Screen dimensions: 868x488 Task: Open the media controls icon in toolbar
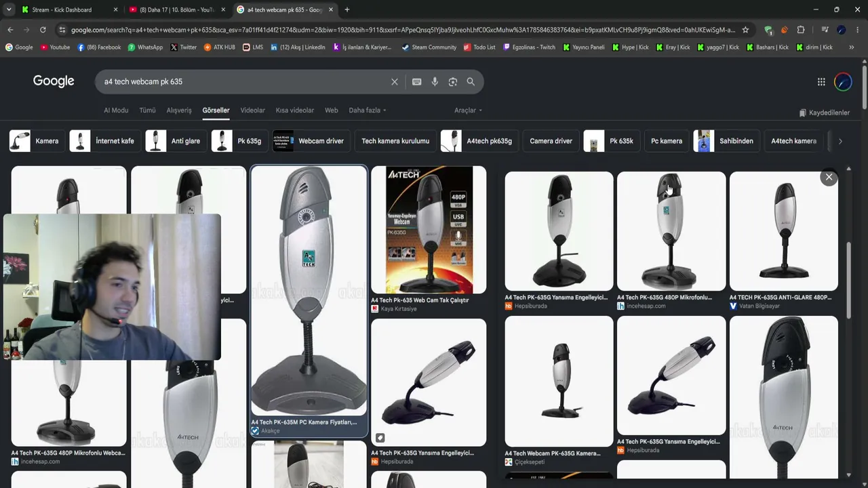click(825, 30)
